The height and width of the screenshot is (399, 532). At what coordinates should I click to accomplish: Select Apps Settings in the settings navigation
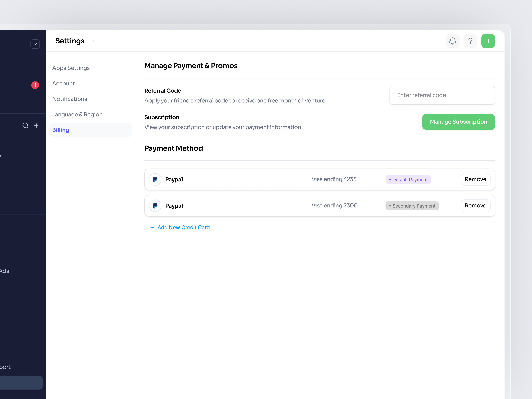[71, 68]
